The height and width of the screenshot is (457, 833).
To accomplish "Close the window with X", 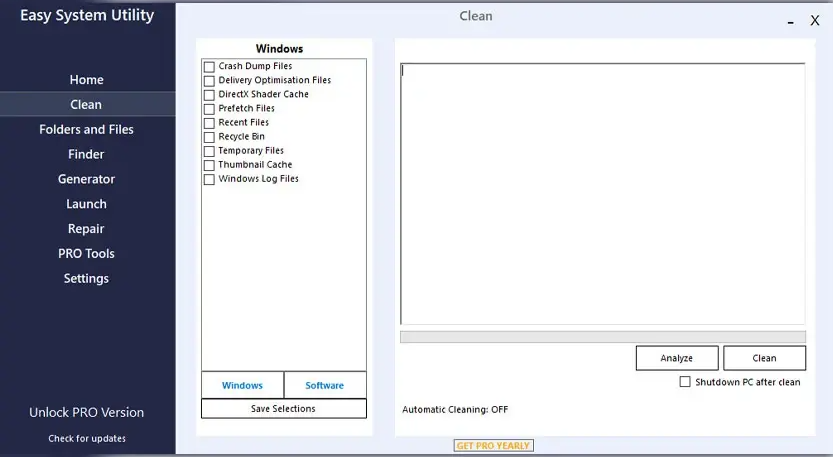I will coord(815,21).
